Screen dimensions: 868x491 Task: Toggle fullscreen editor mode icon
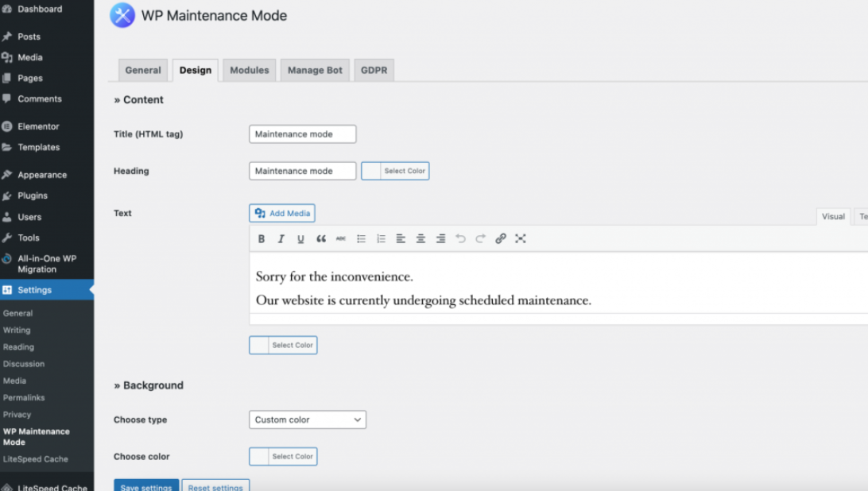pos(521,238)
